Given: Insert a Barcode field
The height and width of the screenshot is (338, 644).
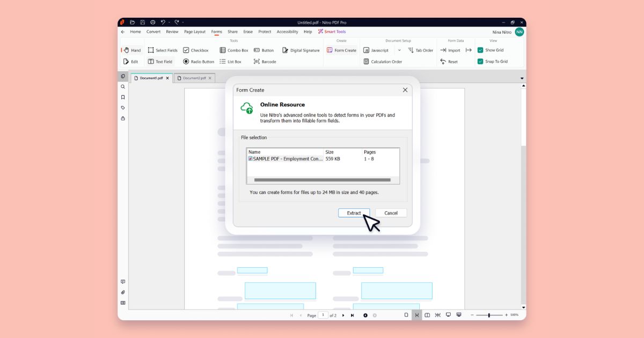Looking at the screenshot, I should click(x=265, y=62).
